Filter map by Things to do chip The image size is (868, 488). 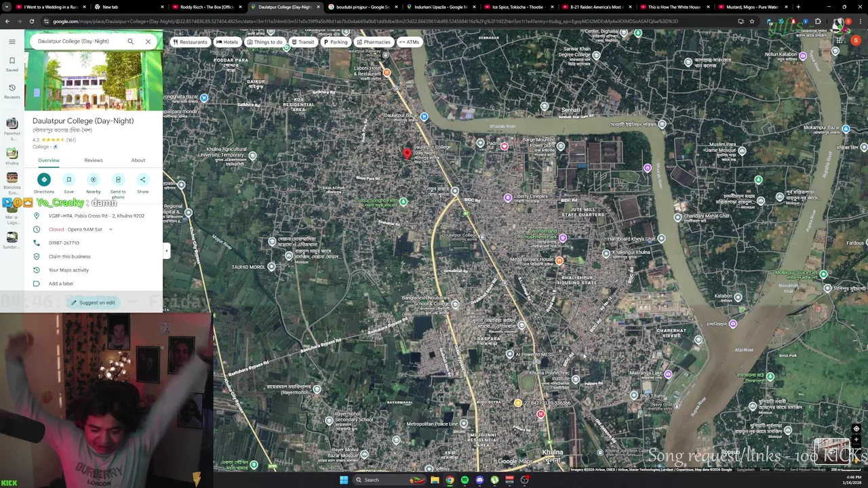click(x=264, y=42)
